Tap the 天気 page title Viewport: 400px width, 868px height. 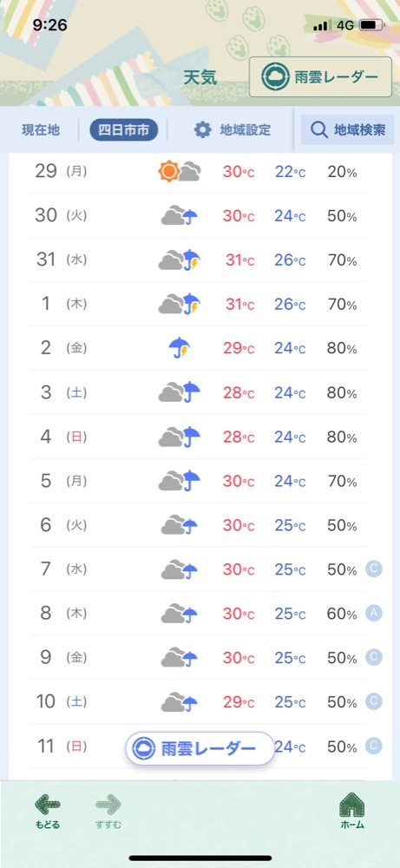(x=200, y=77)
